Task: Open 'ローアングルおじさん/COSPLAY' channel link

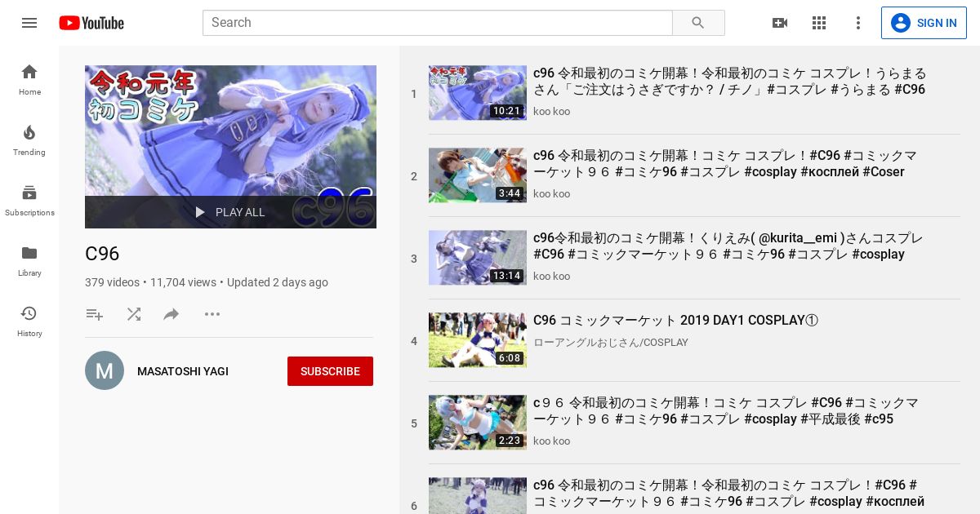Action: 611,342
